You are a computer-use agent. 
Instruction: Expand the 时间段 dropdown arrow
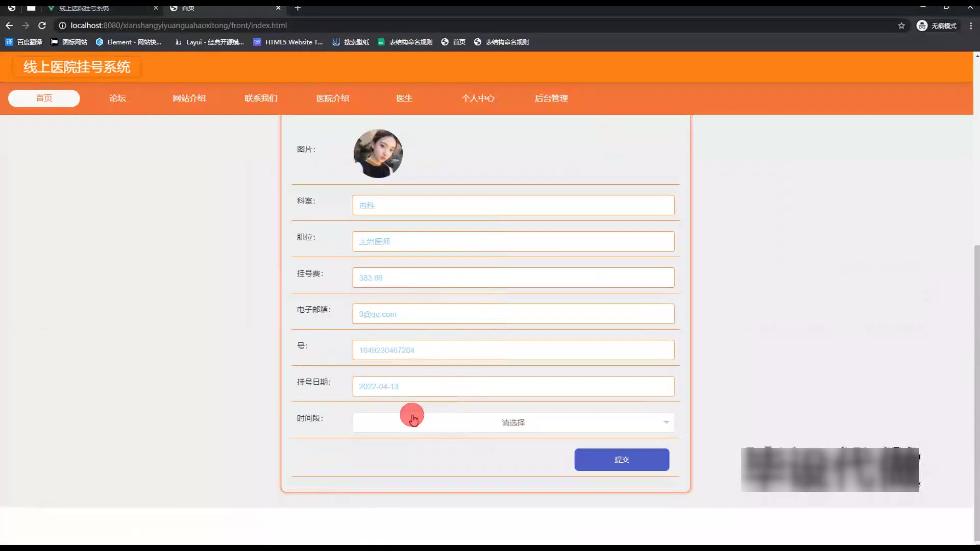tap(666, 422)
